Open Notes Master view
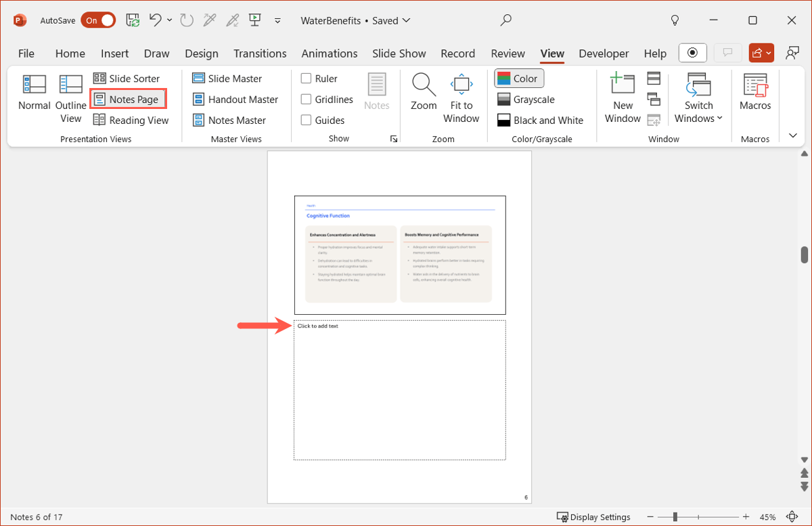Screen dimensions: 812x526 click(229, 120)
